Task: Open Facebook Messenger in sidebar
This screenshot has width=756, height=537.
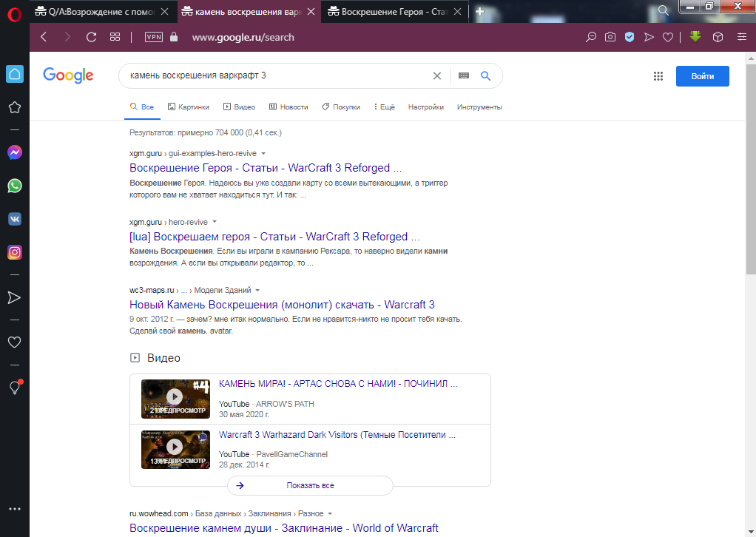Action: (x=15, y=153)
